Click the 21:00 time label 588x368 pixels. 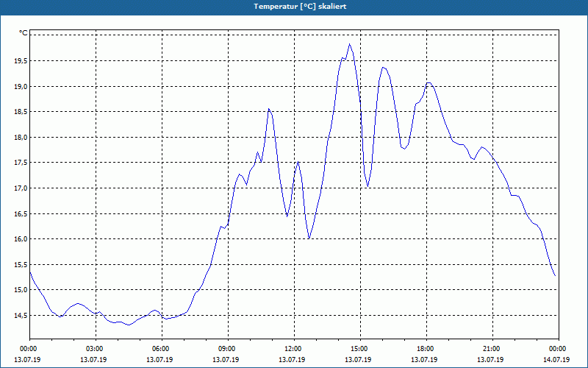492,349
